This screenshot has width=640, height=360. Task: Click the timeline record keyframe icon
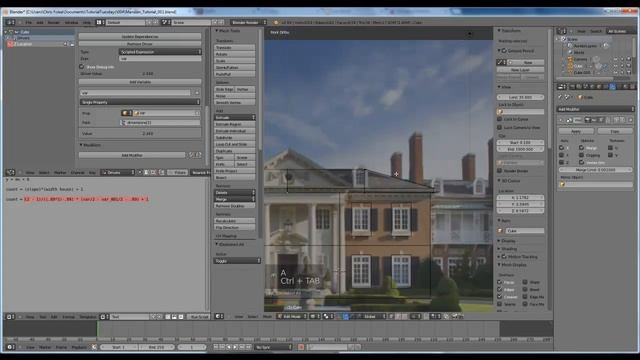point(301,347)
